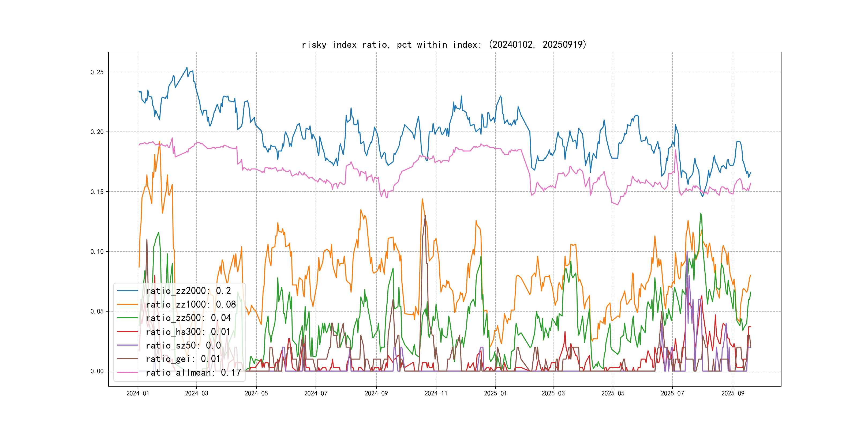Click the 0.00 y-axis tick label

click(x=97, y=371)
